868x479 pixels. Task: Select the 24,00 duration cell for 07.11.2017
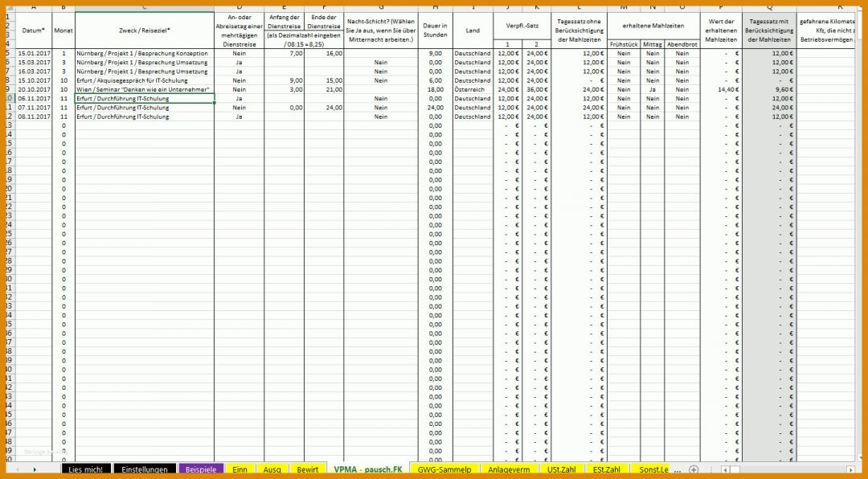pos(435,108)
